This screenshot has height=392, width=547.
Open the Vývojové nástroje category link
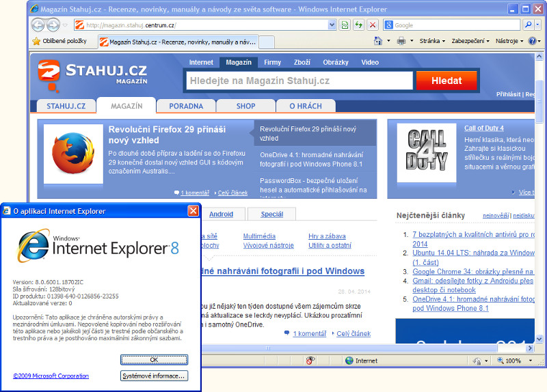click(268, 246)
